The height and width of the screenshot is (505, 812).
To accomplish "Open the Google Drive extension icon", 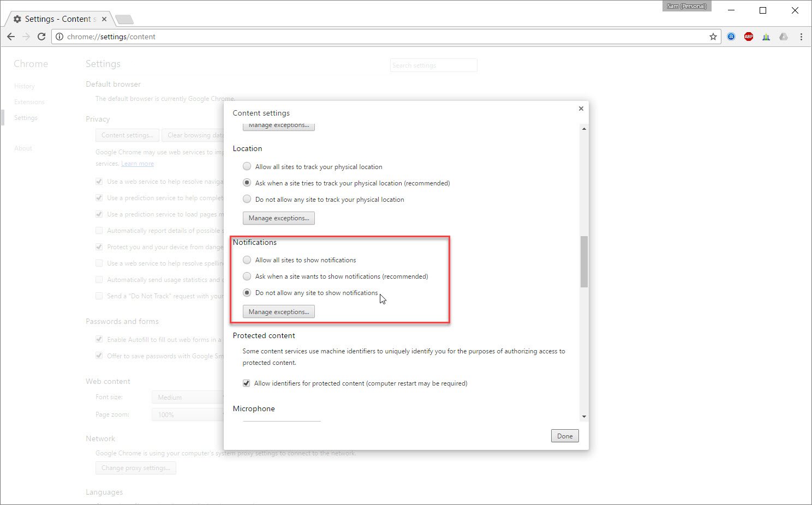I will (x=784, y=37).
